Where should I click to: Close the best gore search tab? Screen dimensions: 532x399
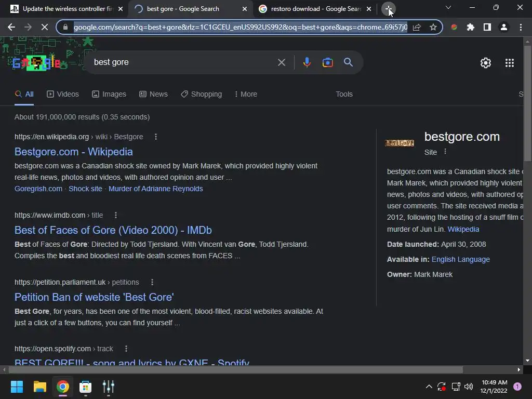245,9
